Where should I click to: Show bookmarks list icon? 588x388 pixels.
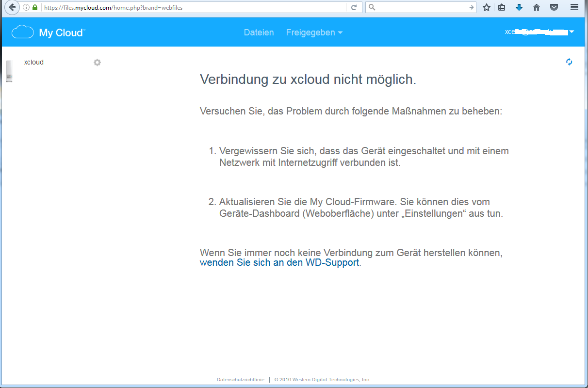point(502,7)
